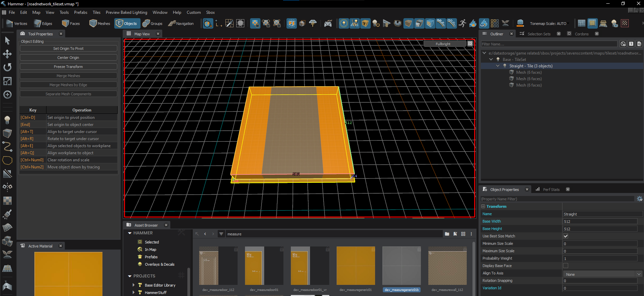
Task: Click the selection globe cursor icon
Action: point(208,24)
